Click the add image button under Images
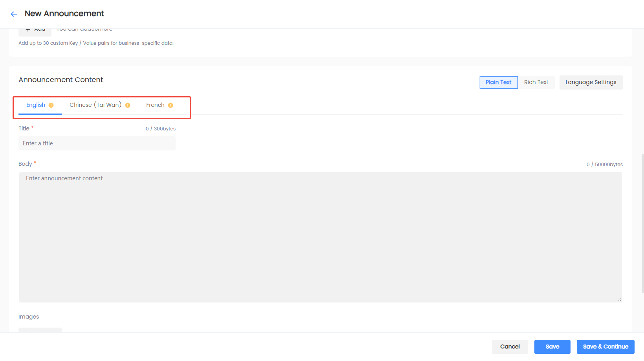The height and width of the screenshot is (361, 644). [x=40, y=330]
